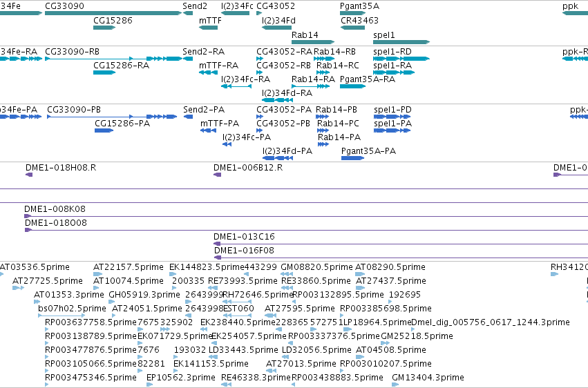
Task: Click BAC clone DME1-018O08 label
Action: [x=56, y=222]
